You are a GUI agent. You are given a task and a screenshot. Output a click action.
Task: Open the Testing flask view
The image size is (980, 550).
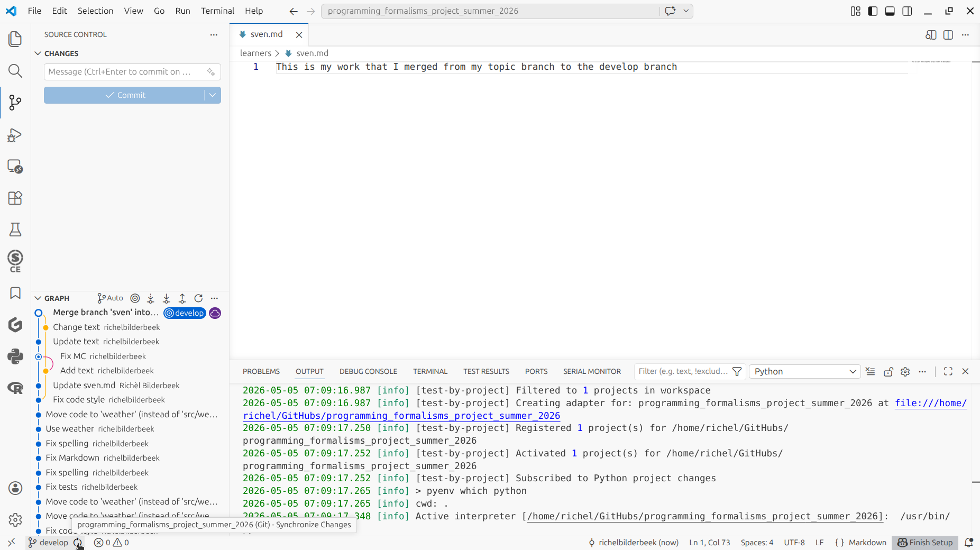(x=15, y=230)
